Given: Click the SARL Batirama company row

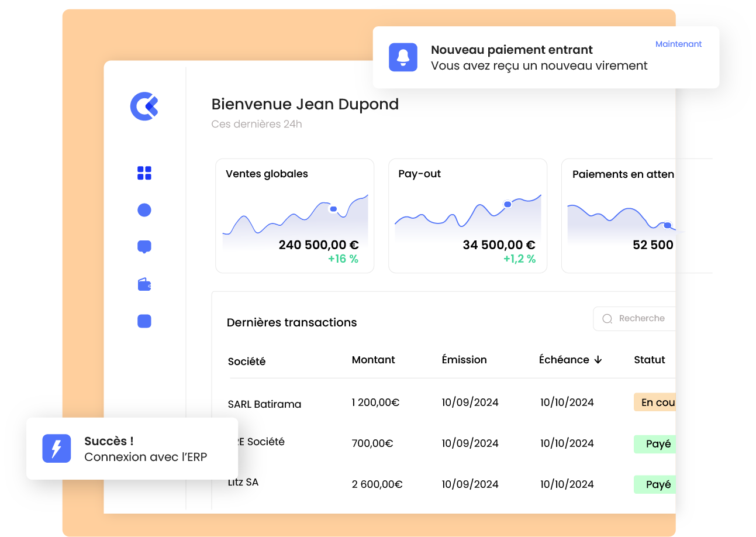Looking at the screenshot, I should click(x=264, y=404).
